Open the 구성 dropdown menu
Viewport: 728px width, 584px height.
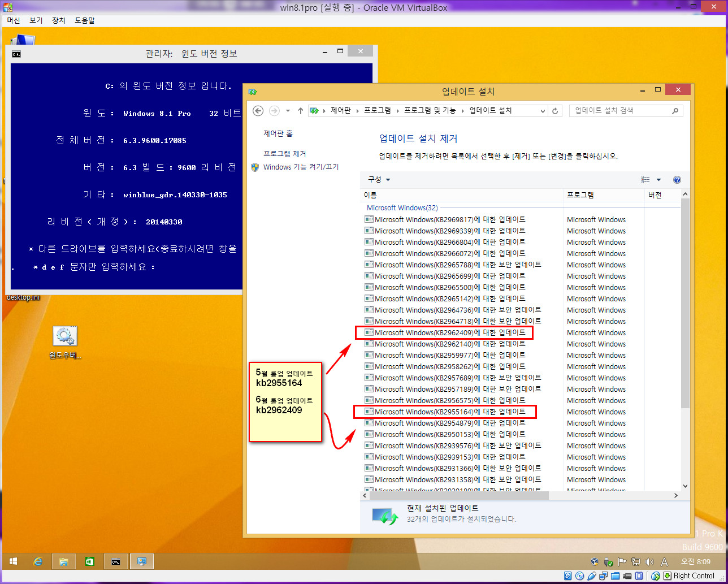click(x=379, y=180)
